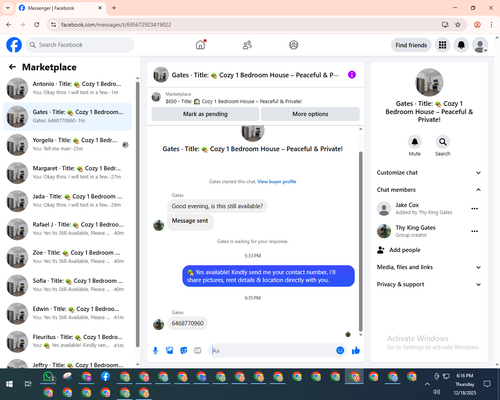Open the Fleuritus conversation

[x=68, y=342]
